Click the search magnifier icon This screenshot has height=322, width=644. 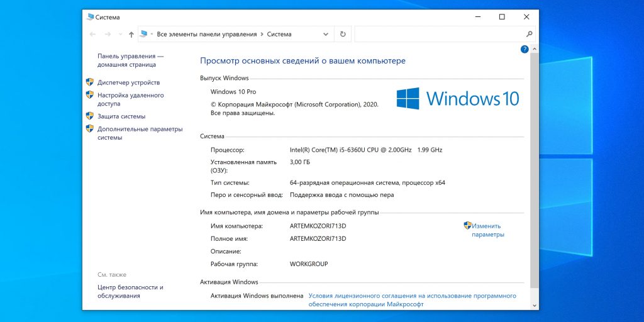530,34
